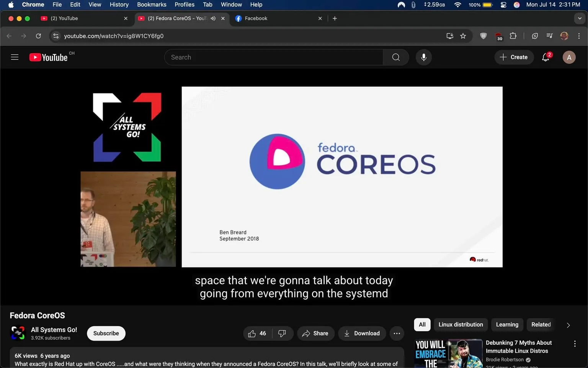Open Chrome's media controls icon
The image size is (588, 368).
pos(549,36)
